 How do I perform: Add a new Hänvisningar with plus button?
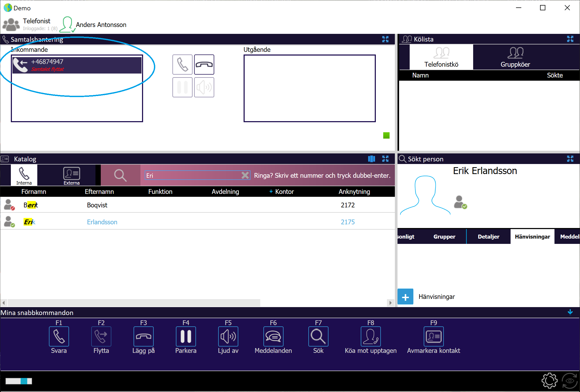(x=405, y=297)
